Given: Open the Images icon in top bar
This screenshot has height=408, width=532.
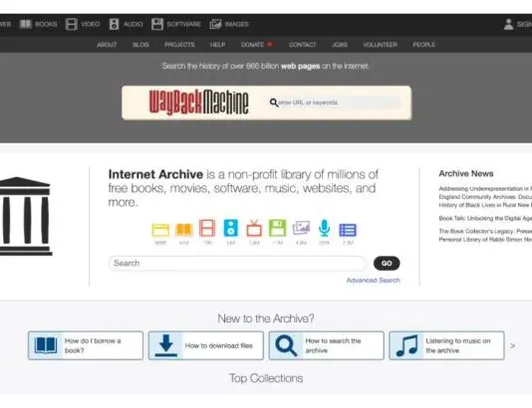Looking at the screenshot, I should tap(215, 24).
